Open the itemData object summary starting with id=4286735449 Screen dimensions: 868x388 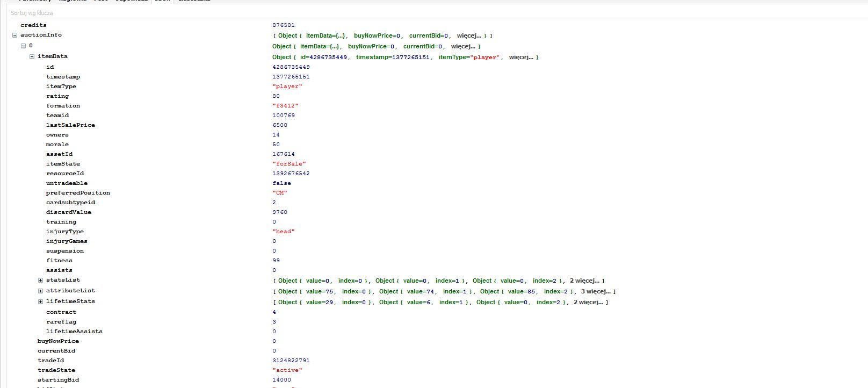tap(405, 57)
